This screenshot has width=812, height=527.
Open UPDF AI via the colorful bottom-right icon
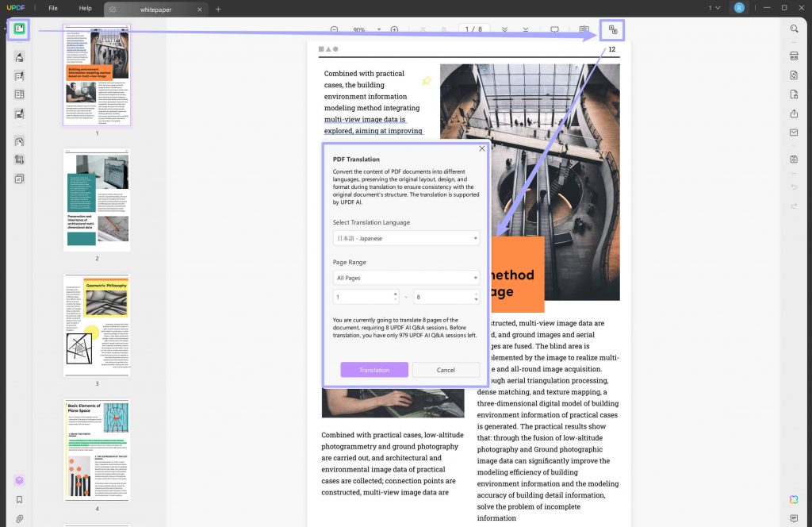click(793, 500)
